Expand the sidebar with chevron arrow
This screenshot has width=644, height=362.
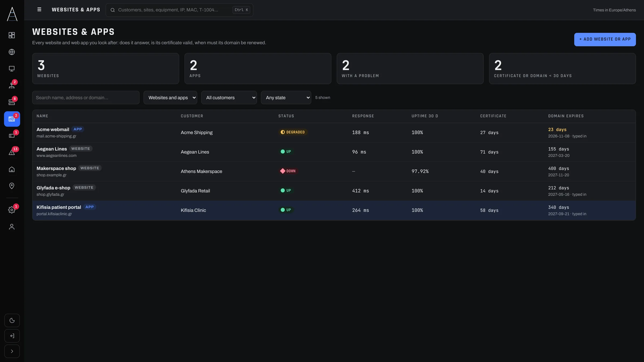click(x=12, y=351)
